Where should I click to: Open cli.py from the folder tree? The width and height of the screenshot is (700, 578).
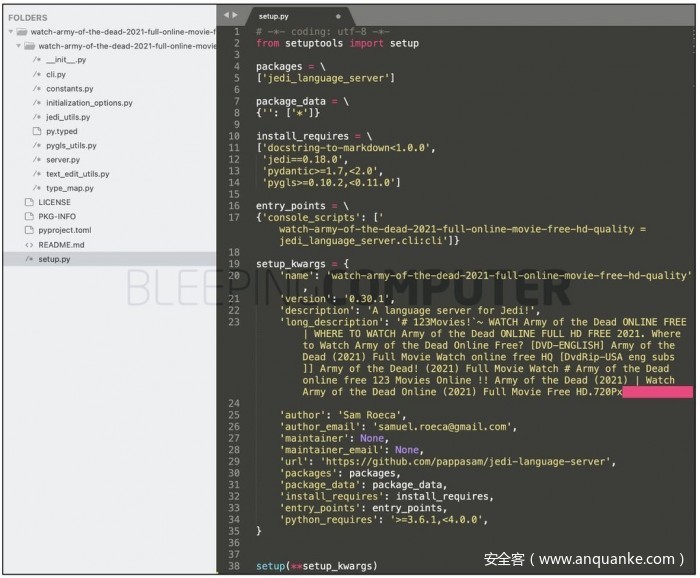click(56, 75)
